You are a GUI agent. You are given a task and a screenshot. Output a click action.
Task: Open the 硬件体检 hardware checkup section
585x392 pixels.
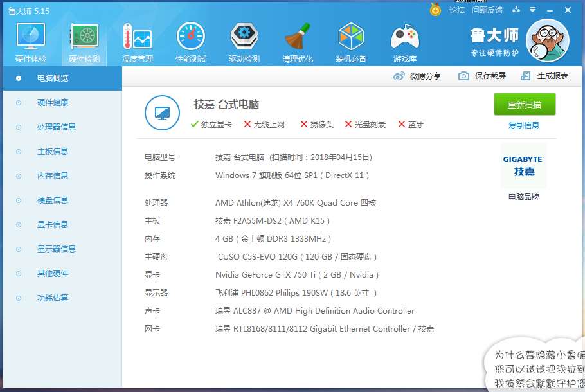31,43
